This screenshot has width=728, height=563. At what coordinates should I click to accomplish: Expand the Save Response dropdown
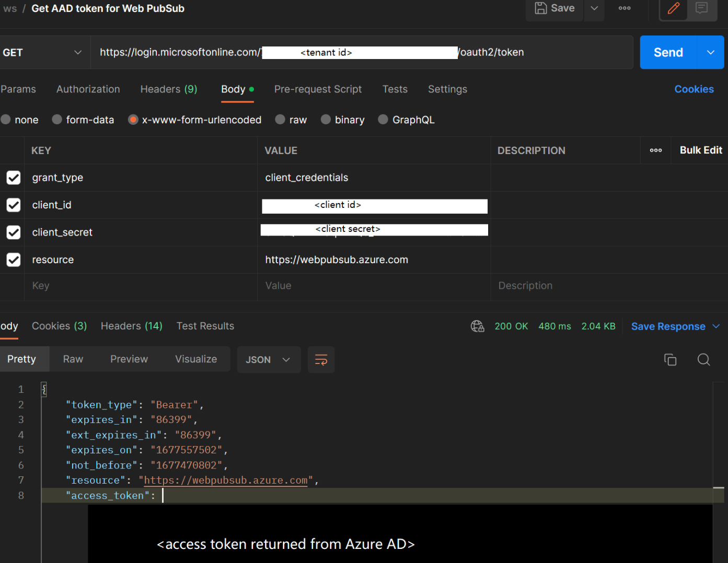click(x=716, y=326)
